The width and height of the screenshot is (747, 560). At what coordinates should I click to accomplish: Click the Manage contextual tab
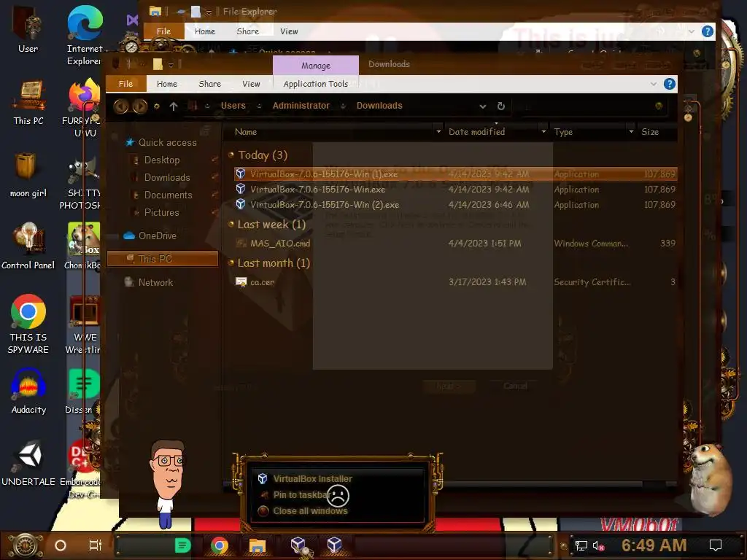[x=315, y=65]
